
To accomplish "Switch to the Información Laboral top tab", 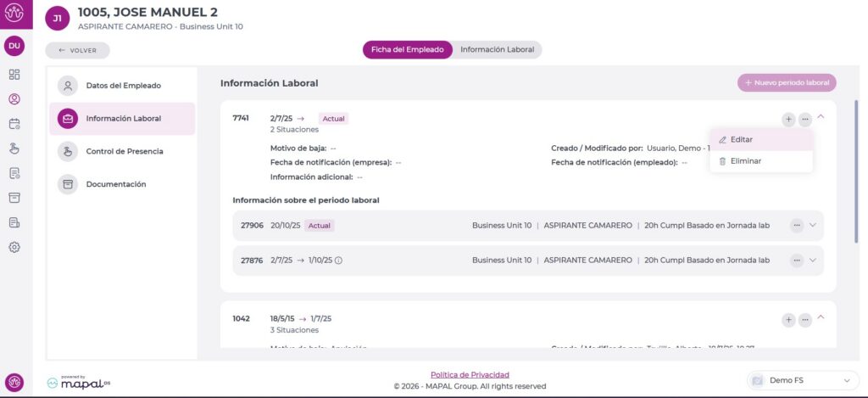I will (x=497, y=50).
